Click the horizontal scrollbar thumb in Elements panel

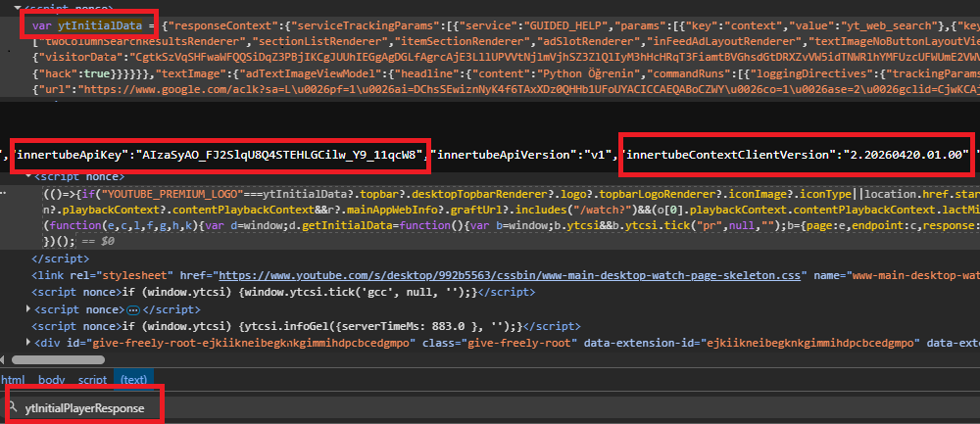(x=58, y=359)
